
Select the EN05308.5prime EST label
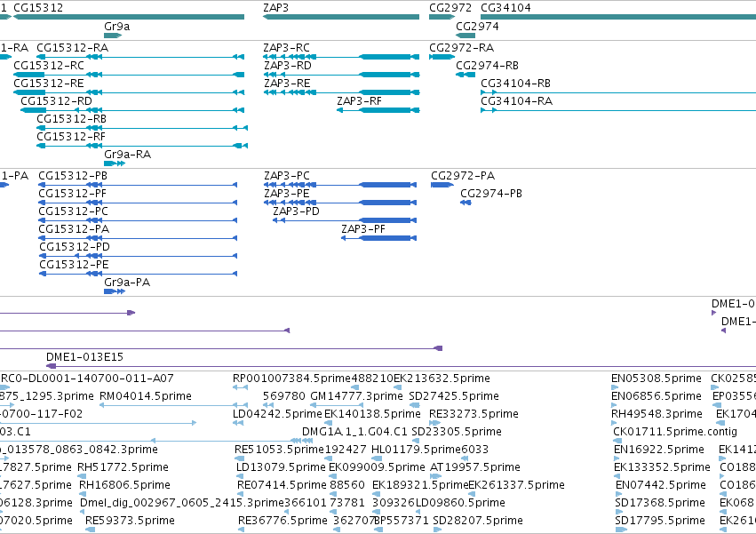pos(657,379)
